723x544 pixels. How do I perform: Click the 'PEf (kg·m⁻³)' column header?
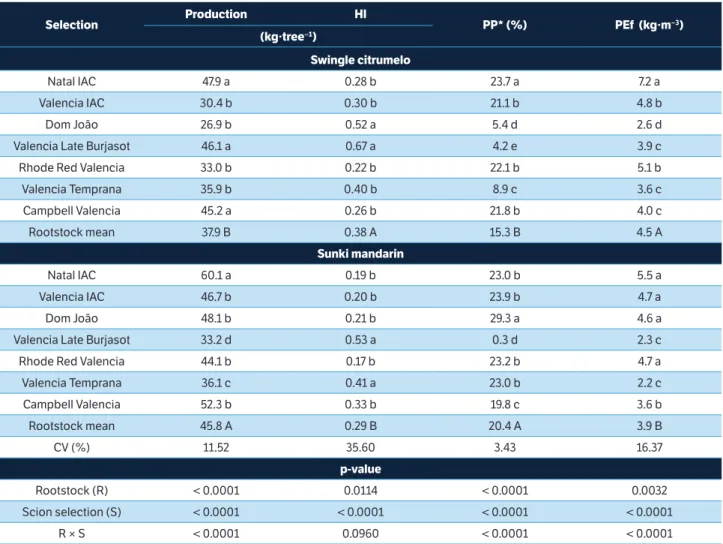pos(649,25)
